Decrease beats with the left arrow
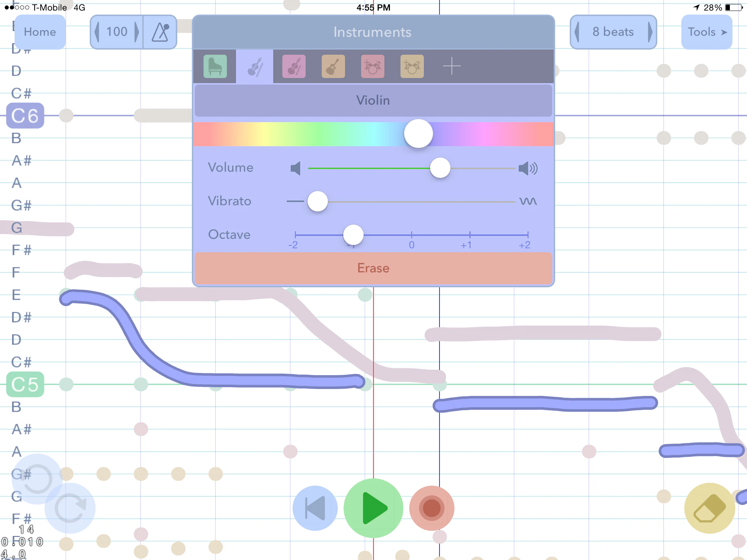 (577, 32)
